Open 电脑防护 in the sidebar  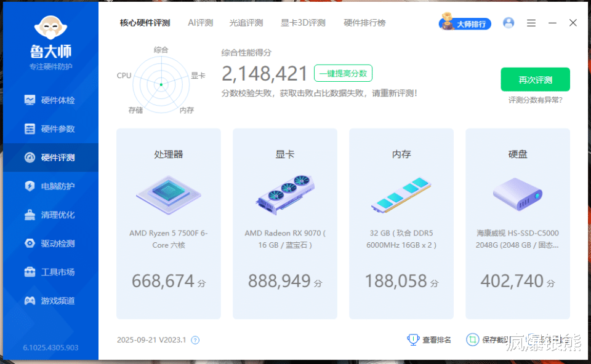point(50,186)
